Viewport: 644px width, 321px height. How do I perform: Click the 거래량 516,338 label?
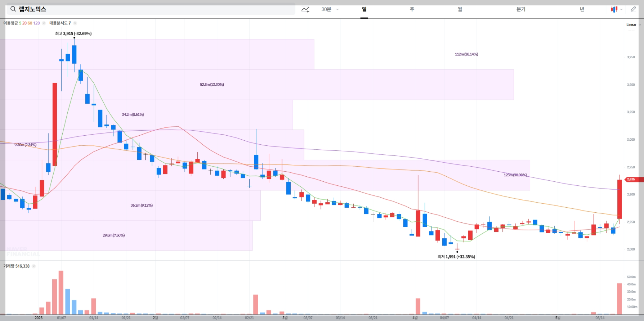coord(16,266)
